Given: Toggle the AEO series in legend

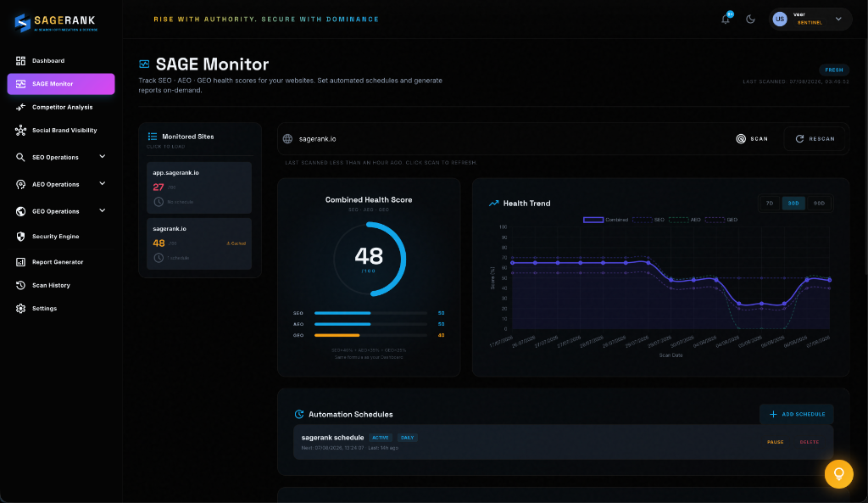Looking at the screenshot, I should (x=685, y=220).
